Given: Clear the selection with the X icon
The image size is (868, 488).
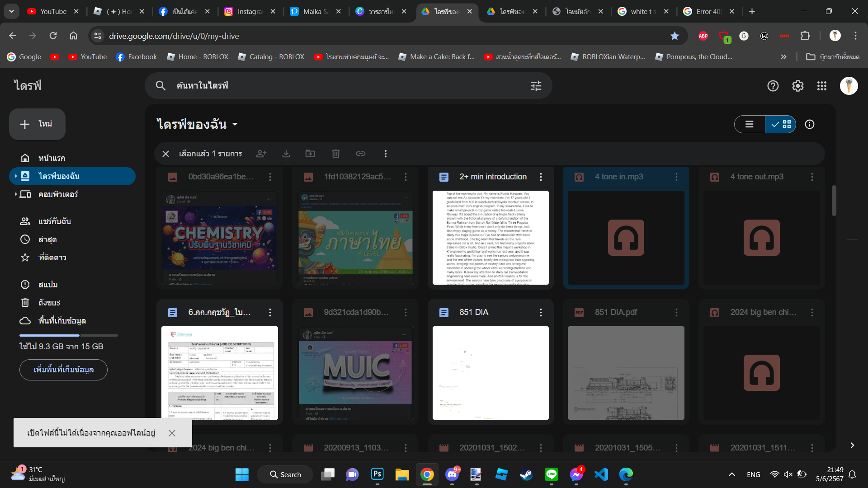Looking at the screenshot, I should tap(165, 154).
